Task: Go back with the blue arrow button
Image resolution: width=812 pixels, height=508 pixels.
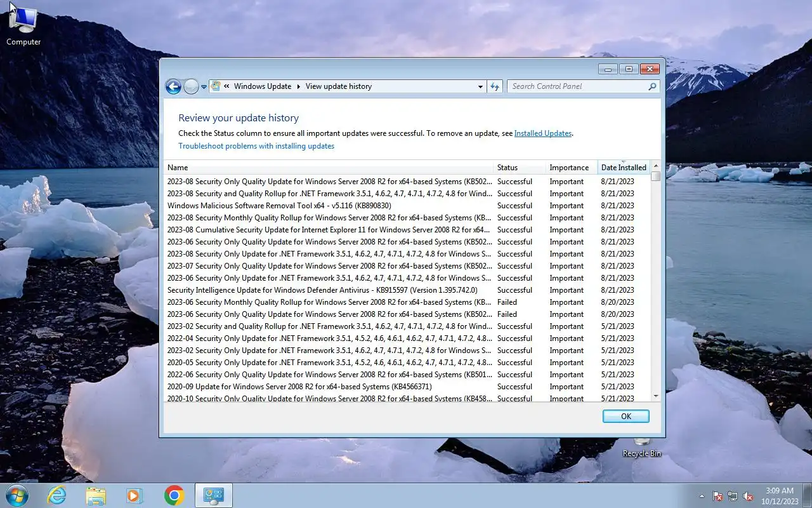Action: click(x=173, y=87)
